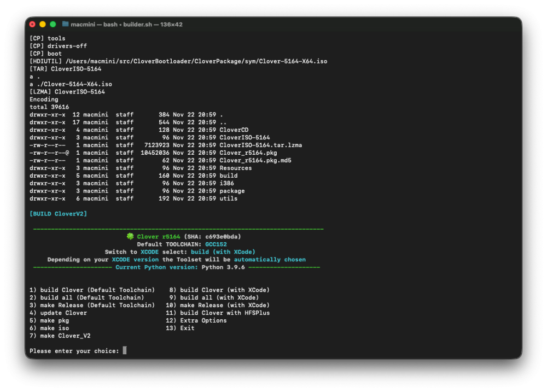Click the '[HDIUTIL]' iso path line
This screenshot has width=547, height=392.
click(178, 61)
